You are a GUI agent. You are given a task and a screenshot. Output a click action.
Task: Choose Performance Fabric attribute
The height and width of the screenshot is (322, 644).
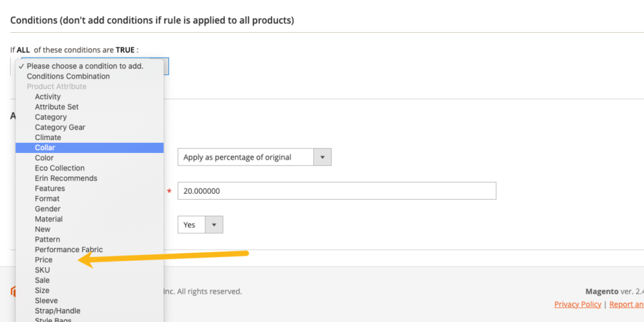[x=68, y=250]
